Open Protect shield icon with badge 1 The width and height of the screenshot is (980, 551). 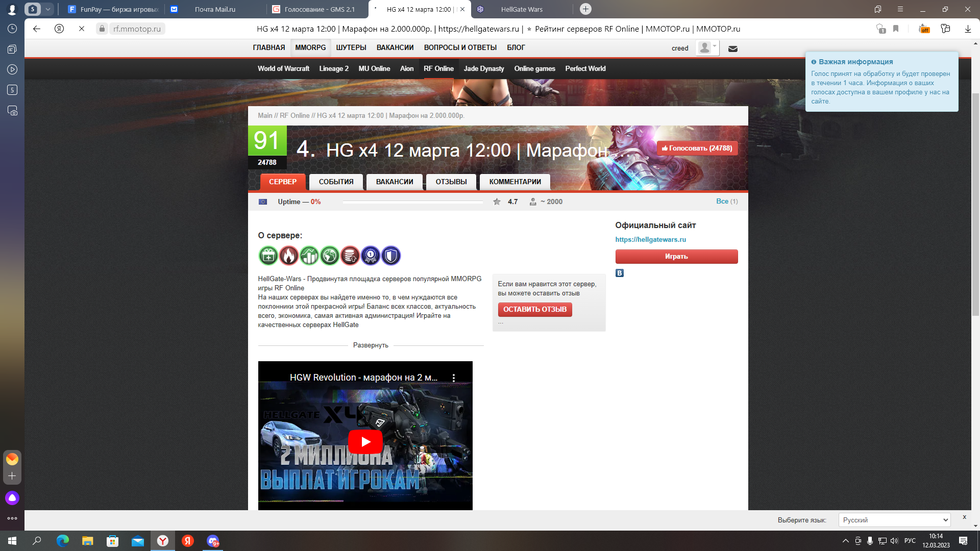tap(880, 29)
